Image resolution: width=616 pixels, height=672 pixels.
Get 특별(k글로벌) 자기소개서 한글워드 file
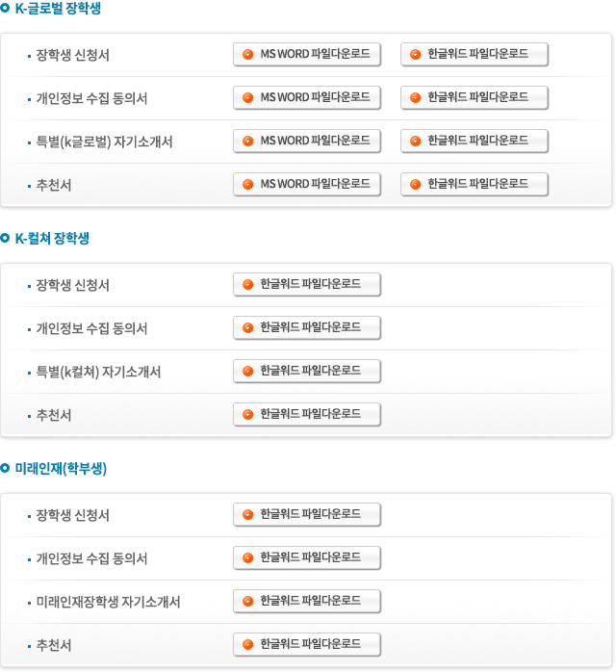coord(475,141)
